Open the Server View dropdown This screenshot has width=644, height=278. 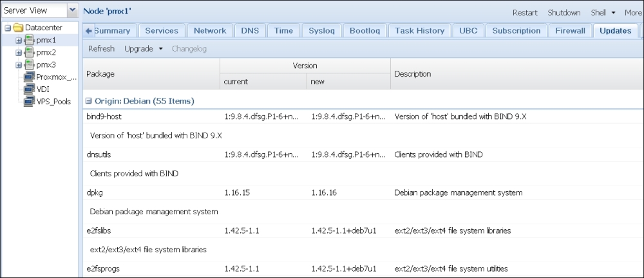[x=72, y=10]
